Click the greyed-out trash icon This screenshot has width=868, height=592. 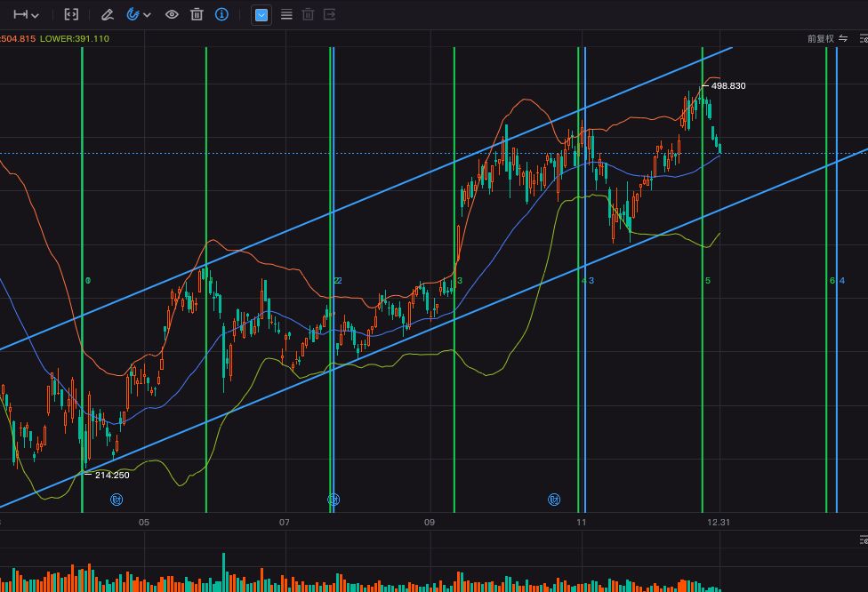coord(309,14)
